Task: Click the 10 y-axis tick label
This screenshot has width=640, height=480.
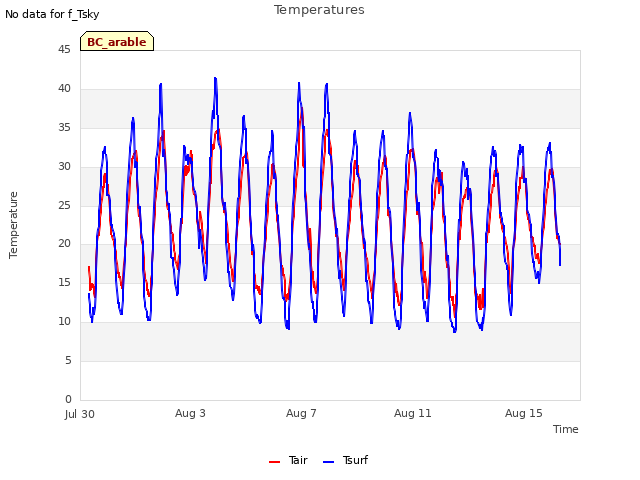Action: click(x=64, y=321)
